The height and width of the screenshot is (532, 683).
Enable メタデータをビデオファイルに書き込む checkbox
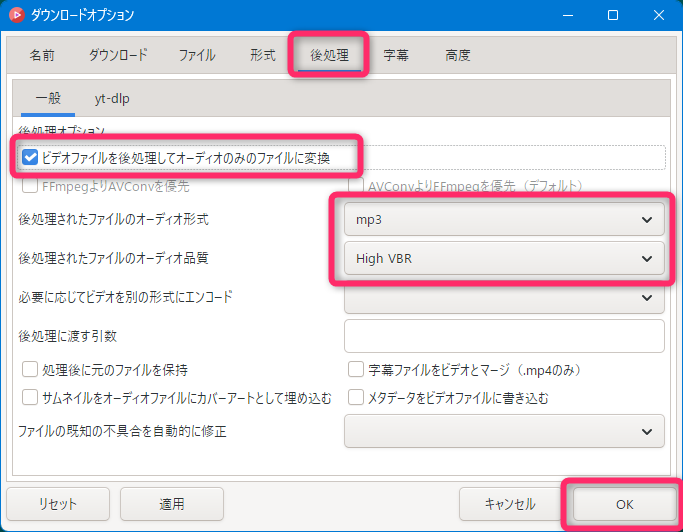click(356, 397)
